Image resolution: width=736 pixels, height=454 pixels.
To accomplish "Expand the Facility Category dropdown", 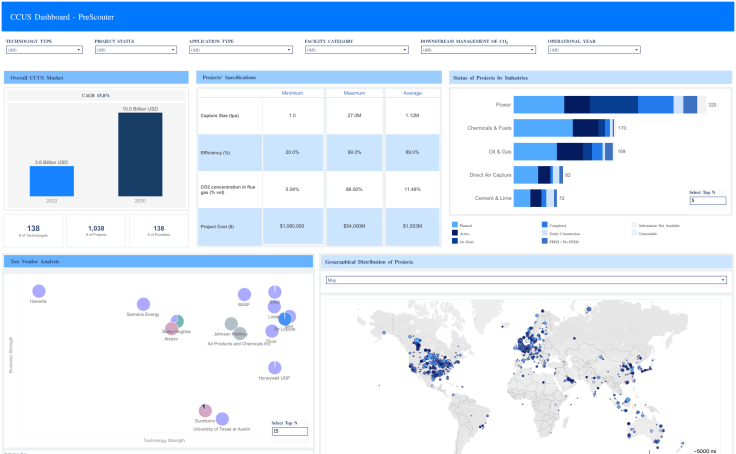I will pyautogui.click(x=356, y=49).
